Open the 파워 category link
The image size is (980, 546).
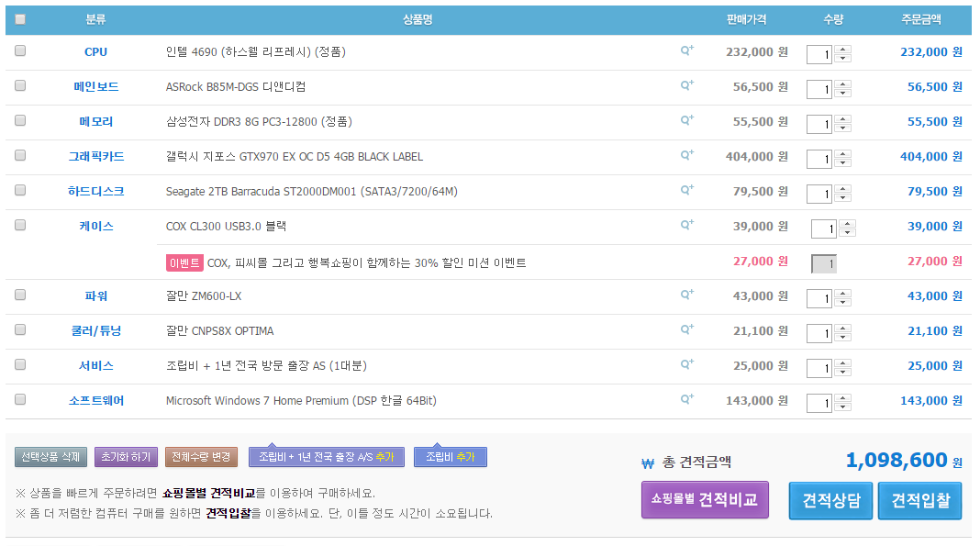click(x=95, y=296)
